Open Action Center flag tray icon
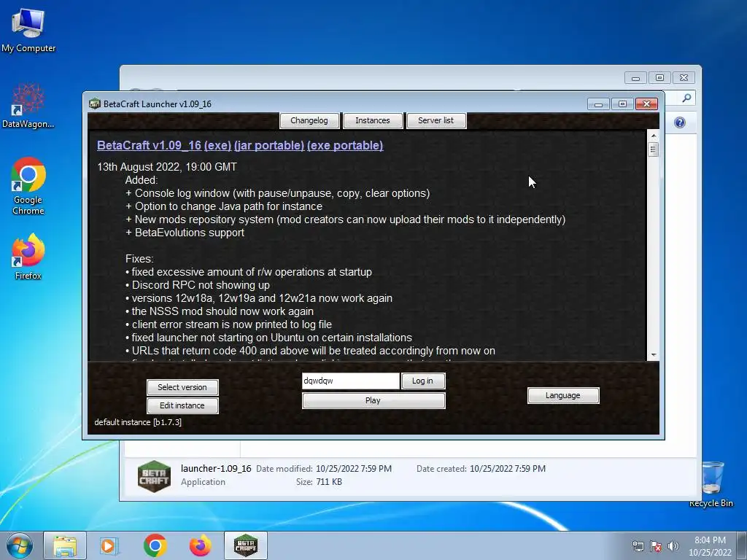Screen dimensions: 747x560 pyautogui.click(x=656, y=546)
